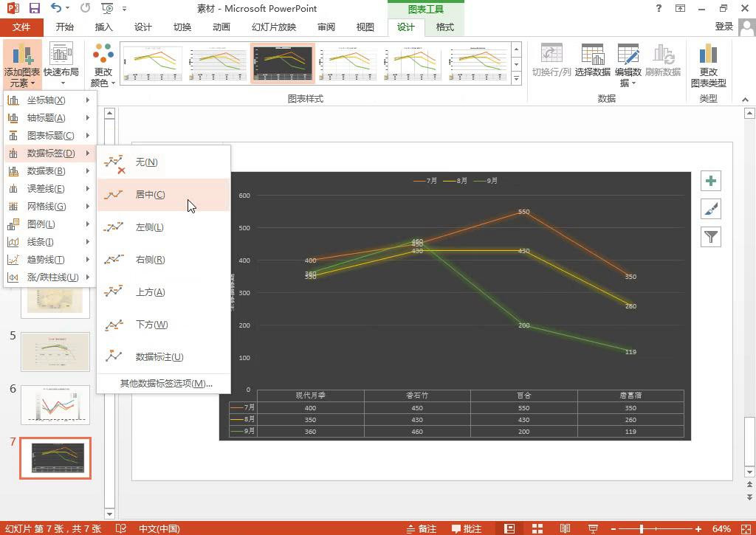The height and width of the screenshot is (535, 756).
Task: Open the PowerPoint Help question mark
Action: pyautogui.click(x=659, y=8)
